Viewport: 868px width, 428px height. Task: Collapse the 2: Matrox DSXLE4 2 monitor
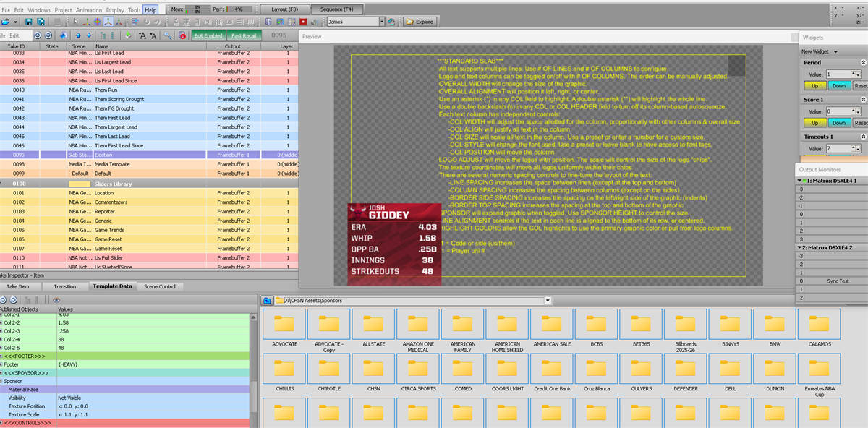tap(799, 248)
